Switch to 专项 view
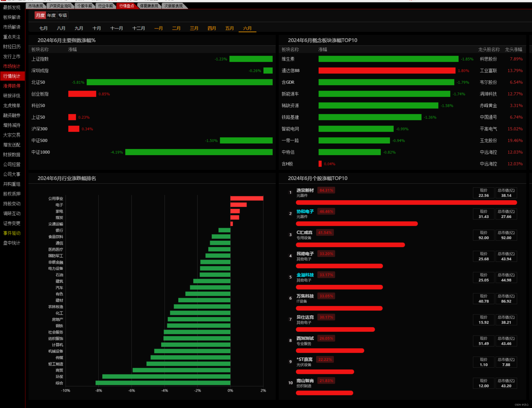This screenshot has height=408, width=532. click(x=62, y=15)
